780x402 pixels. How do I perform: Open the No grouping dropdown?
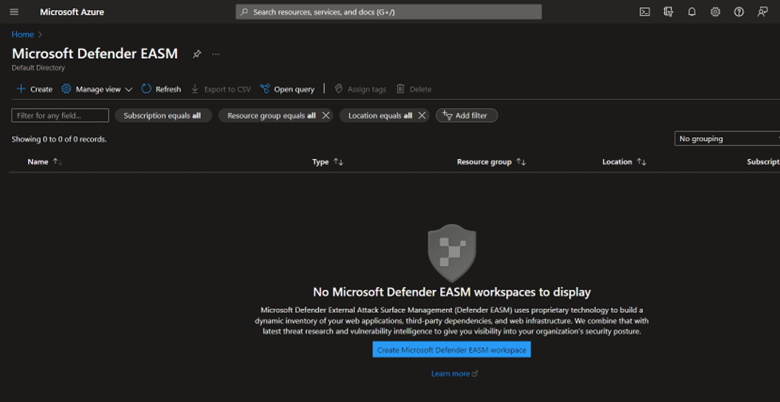point(727,139)
